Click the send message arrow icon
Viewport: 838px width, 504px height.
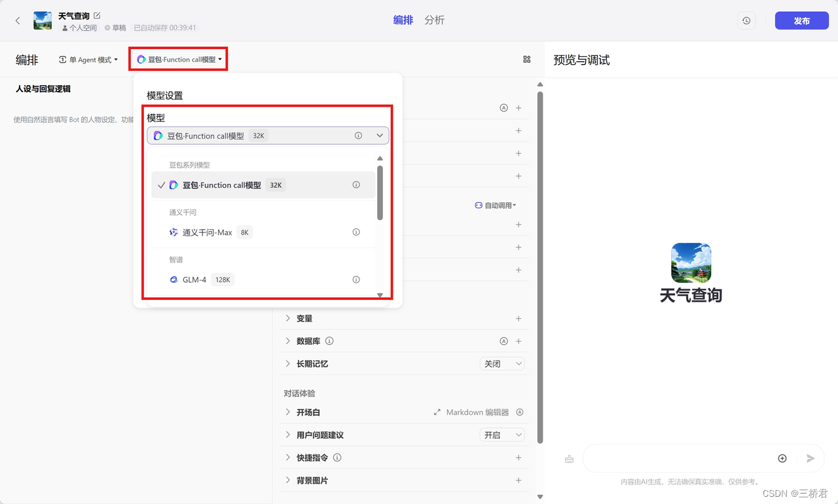click(x=811, y=458)
